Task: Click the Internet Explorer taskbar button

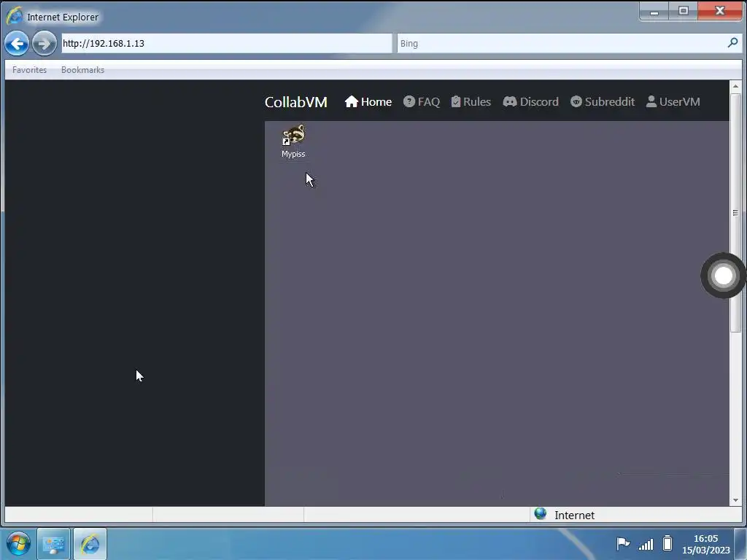Action: [x=90, y=544]
